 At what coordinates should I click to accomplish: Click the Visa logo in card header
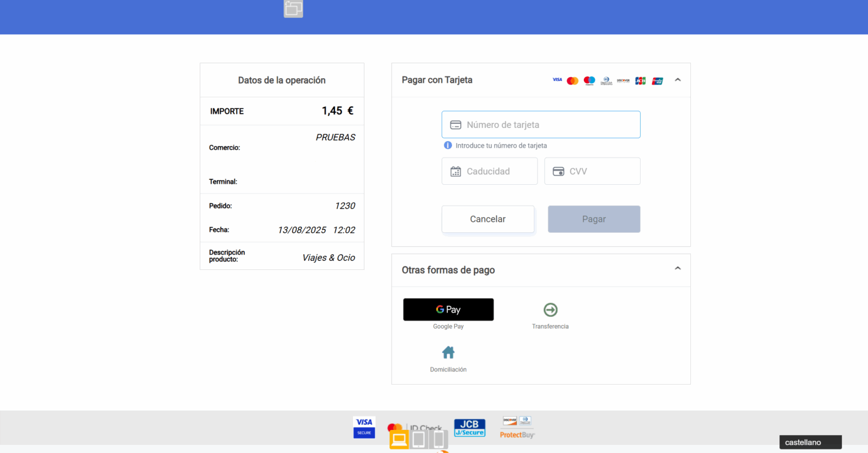[x=557, y=80]
